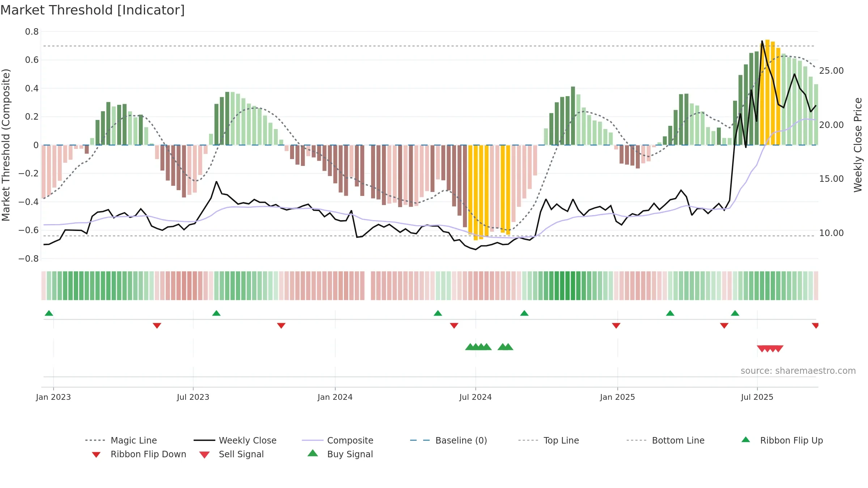Click the 0.8 tick on left axis
This screenshot has height=488, width=868.
[x=32, y=32]
